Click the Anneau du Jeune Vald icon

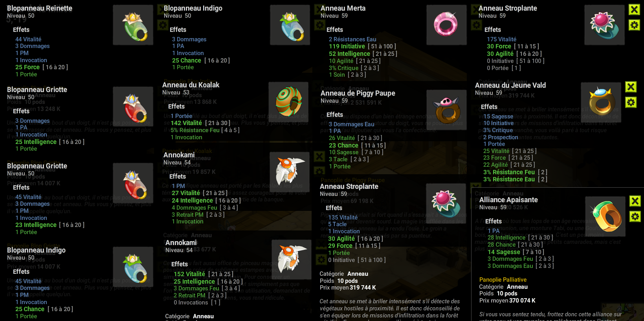tap(601, 102)
